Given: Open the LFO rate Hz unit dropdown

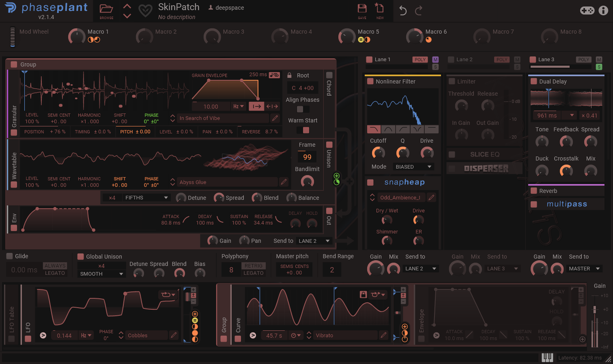Looking at the screenshot, I should 86,336.
